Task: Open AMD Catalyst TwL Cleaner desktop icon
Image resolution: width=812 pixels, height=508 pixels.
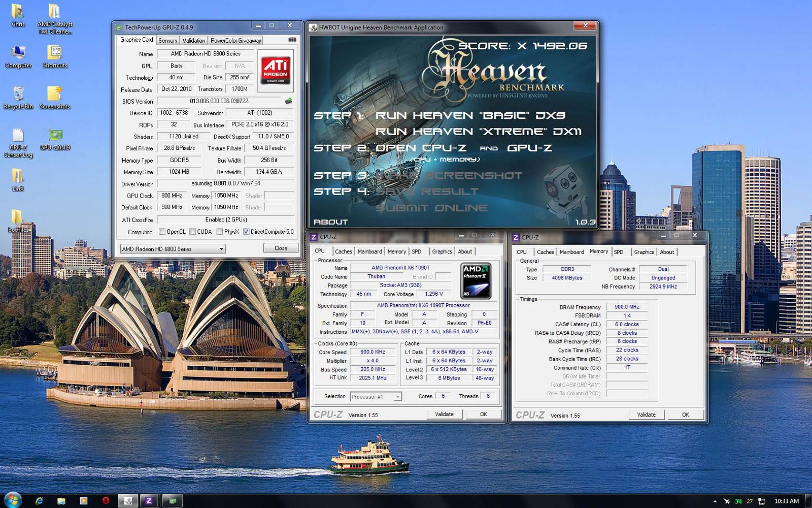Action: 55,19
